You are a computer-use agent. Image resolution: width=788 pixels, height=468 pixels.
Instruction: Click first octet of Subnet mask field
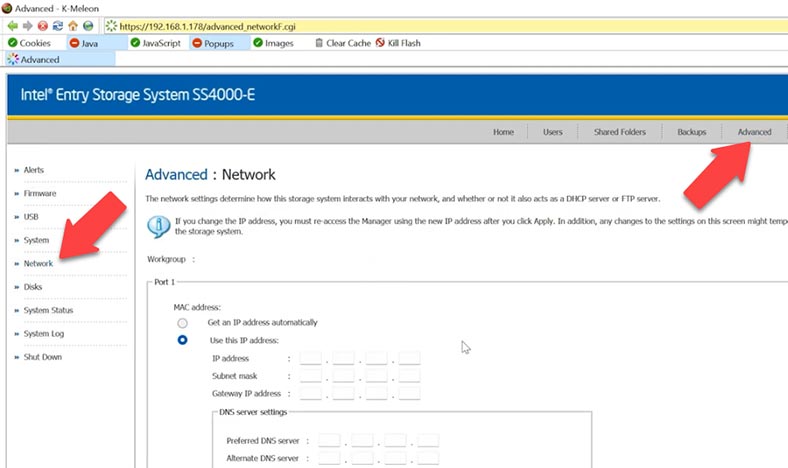(x=311, y=376)
